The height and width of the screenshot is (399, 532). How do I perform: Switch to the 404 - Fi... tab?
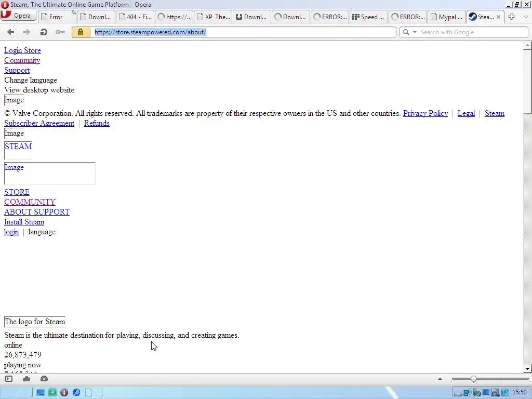click(135, 17)
